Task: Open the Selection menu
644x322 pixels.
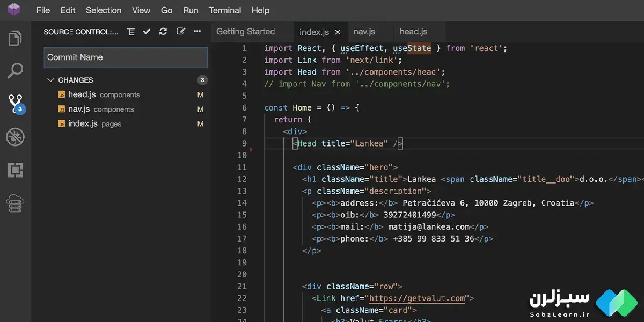Action: tap(104, 10)
